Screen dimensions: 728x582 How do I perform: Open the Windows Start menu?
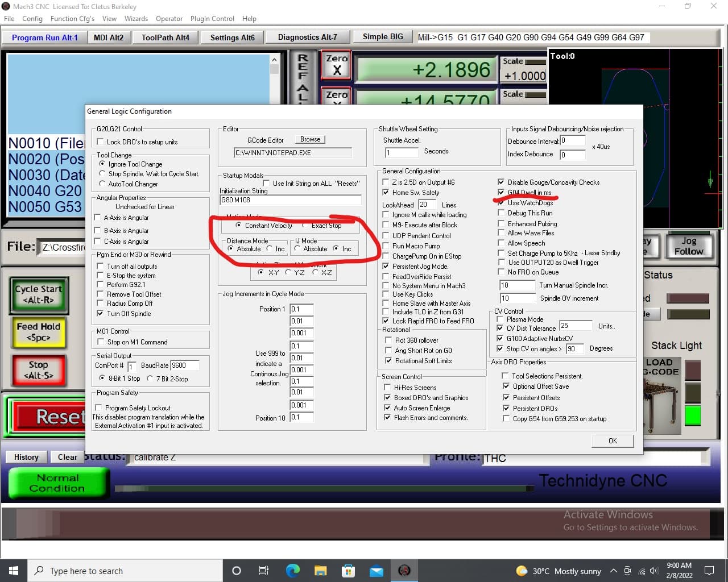click(x=14, y=571)
